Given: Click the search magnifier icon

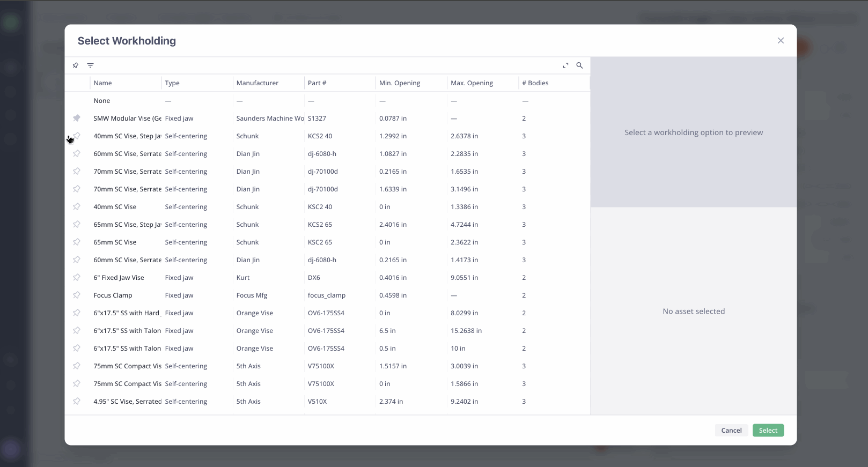Looking at the screenshot, I should tap(579, 65).
